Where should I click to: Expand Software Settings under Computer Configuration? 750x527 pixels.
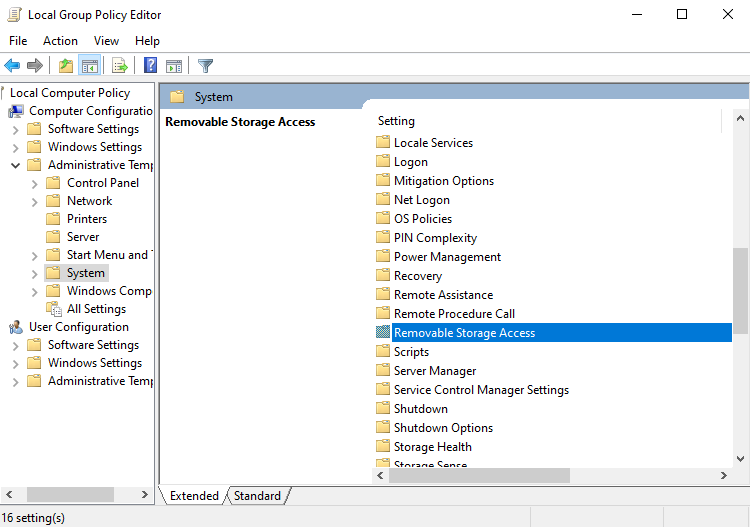pos(15,130)
